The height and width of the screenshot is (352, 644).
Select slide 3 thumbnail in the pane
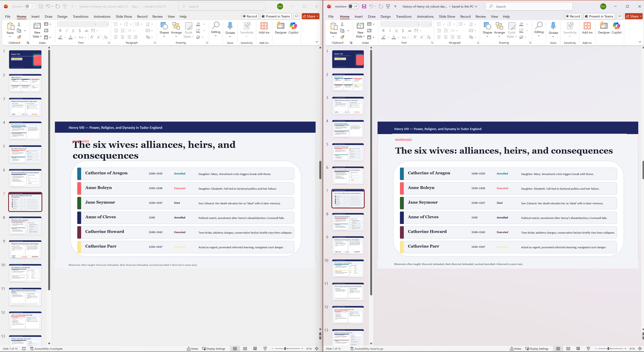pos(25,107)
